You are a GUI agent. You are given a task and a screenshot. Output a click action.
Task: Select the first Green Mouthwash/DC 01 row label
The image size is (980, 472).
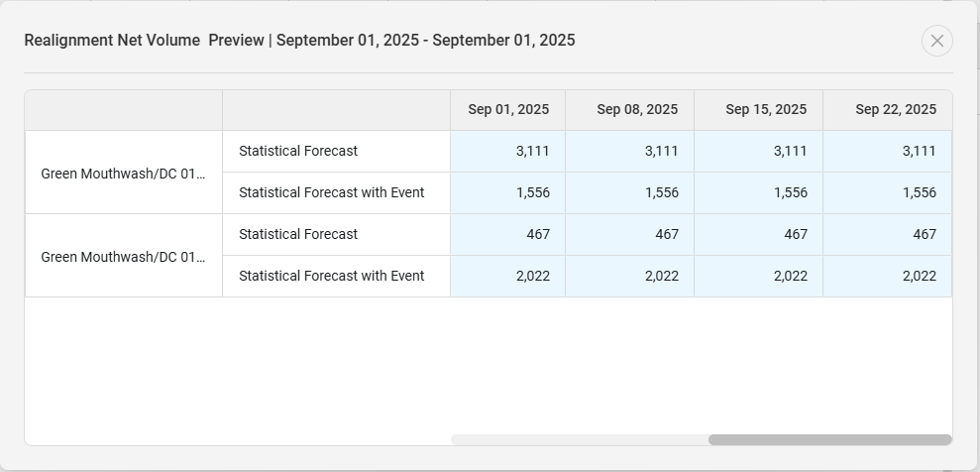123,174
